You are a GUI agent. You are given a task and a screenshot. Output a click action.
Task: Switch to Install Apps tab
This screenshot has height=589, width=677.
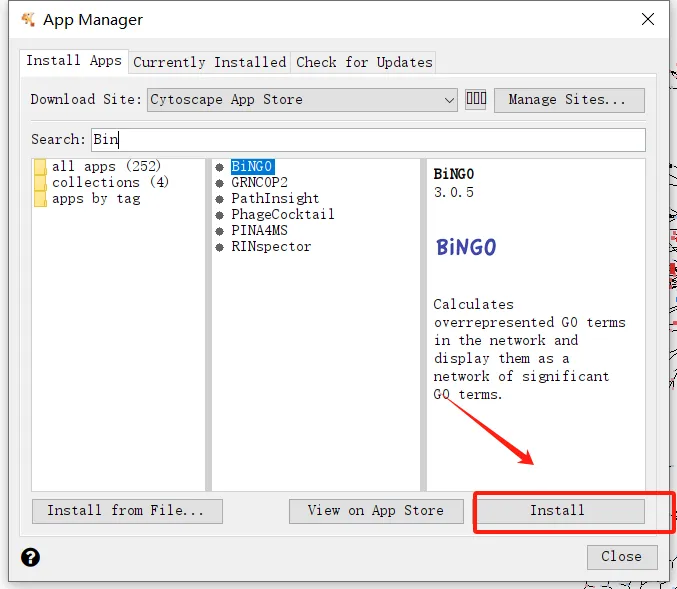coord(74,61)
